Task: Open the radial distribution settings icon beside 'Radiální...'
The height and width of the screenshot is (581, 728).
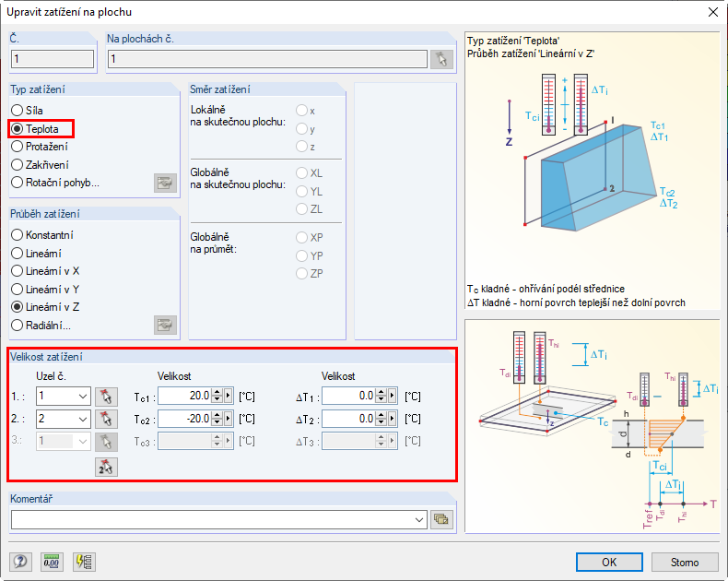Action: (x=165, y=326)
